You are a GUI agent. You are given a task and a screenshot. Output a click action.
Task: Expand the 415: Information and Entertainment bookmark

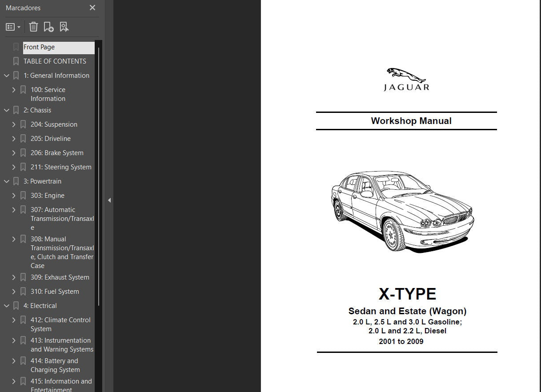point(14,381)
